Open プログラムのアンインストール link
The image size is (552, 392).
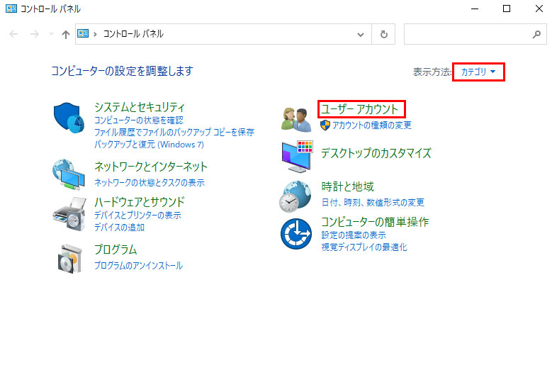138,266
